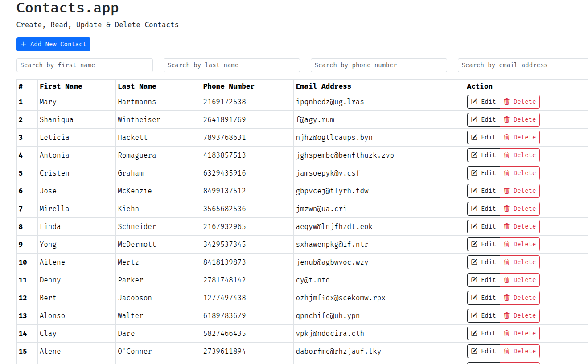Screen dimensions: 588x364
Task: Focus the Search by first name field
Action: point(85,65)
